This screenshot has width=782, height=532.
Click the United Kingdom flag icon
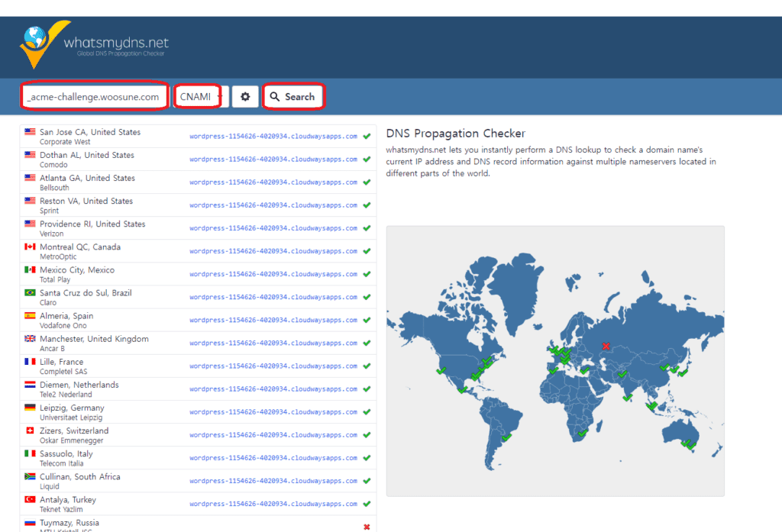click(x=30, y=339)
